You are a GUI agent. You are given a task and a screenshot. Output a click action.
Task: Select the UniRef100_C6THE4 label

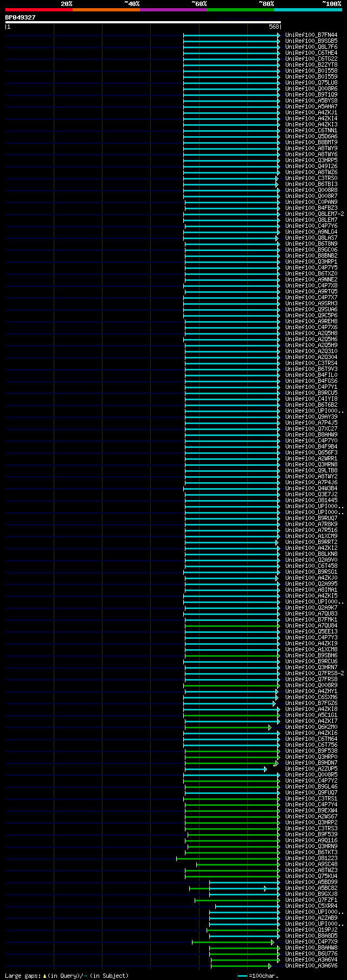pyautogui.click(x=311, y=53)
